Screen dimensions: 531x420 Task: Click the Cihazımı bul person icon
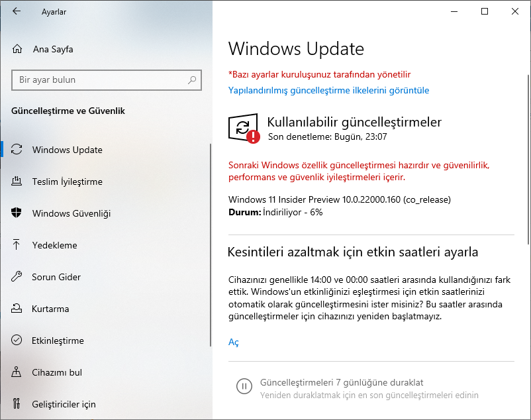[x=17, y=372]
